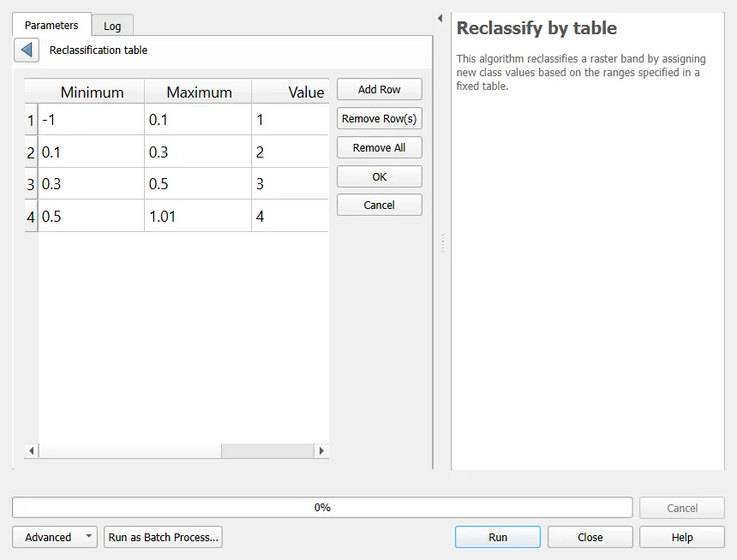737x560 pixels.
Task: Confirm the table with OK
Action: click(x=380, y=176)
